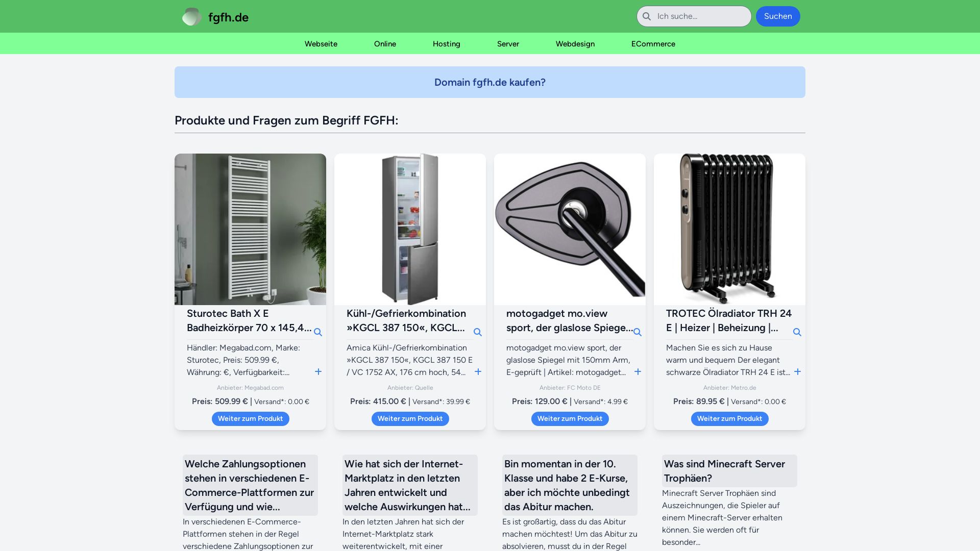The height and width of the screenshot is (551, 980).
Task: Click 'Anbieter: FC Moto DE' text
Action: tap(570, 388)
